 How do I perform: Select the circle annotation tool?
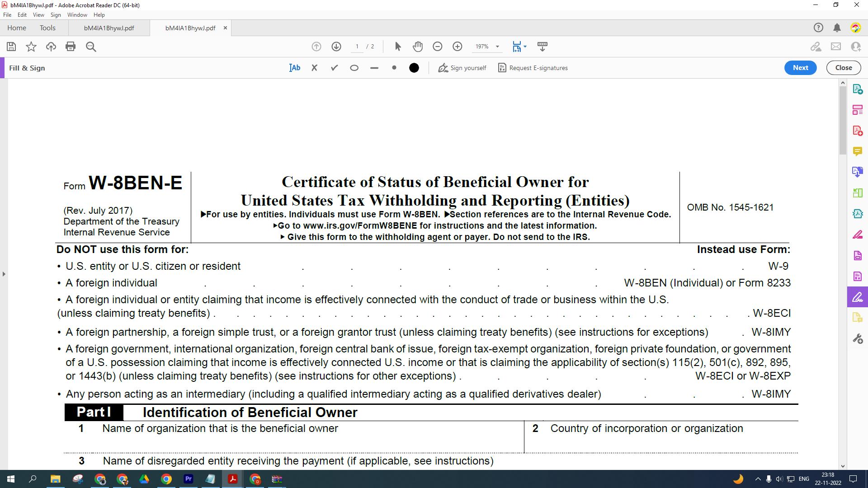click(354, 68)
